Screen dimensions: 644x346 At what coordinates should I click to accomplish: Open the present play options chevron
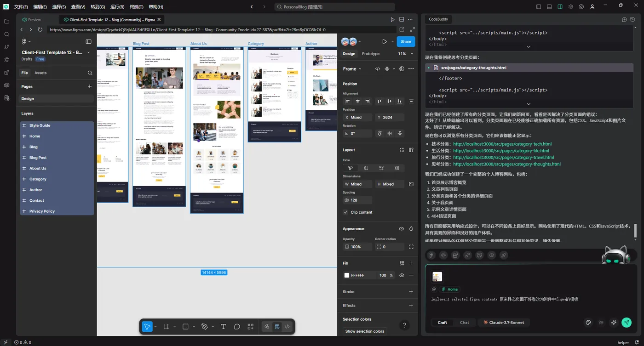coord(392,41)
